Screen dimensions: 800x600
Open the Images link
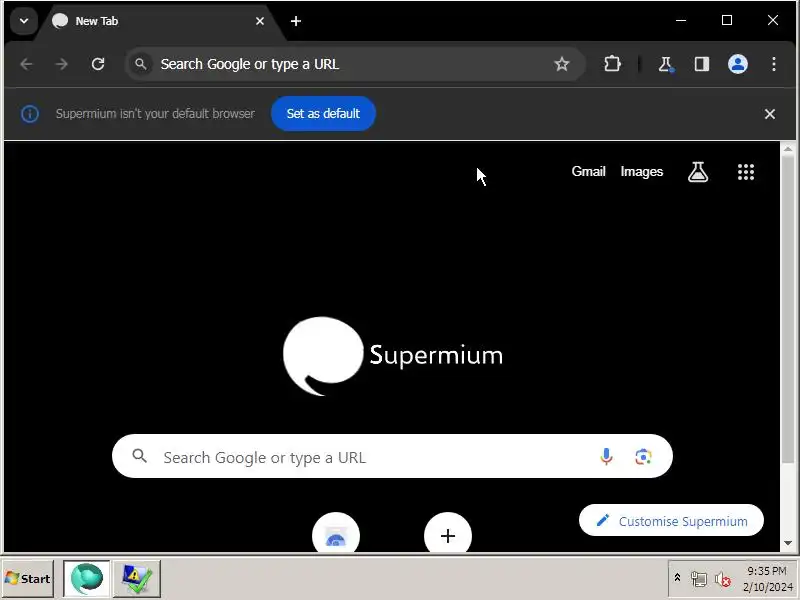tap(641, 171)
